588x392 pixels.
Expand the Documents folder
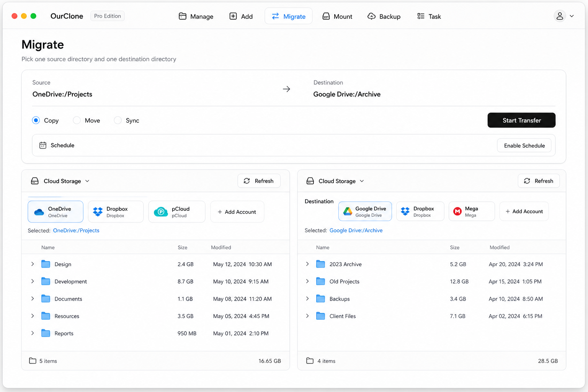33,299
